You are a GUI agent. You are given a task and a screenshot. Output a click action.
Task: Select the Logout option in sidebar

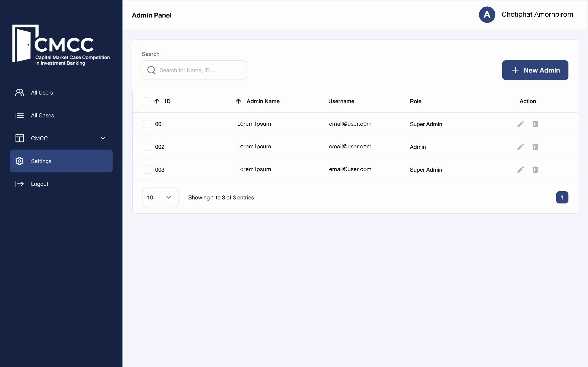pyautogui.click(x=39, y=184)
